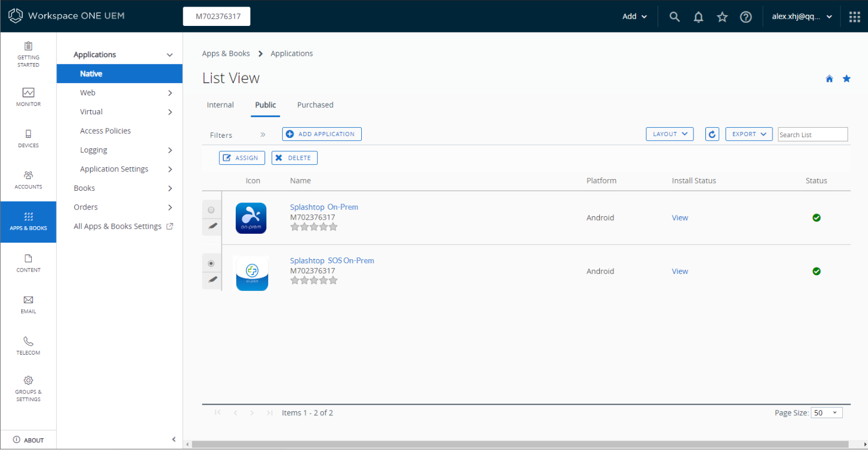This screenshot has height=450, width=868.
Task: Collapse the Applications menu section
Action: (x=170, y=55)
